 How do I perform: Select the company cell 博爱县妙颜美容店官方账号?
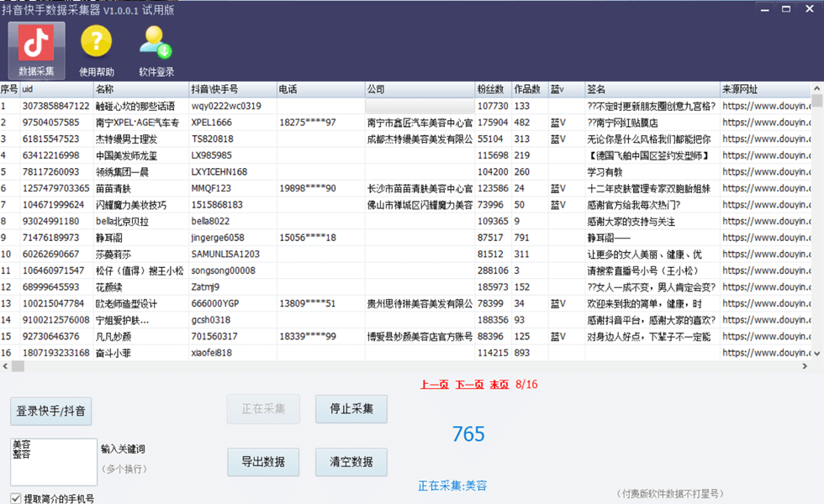(420, 337)
